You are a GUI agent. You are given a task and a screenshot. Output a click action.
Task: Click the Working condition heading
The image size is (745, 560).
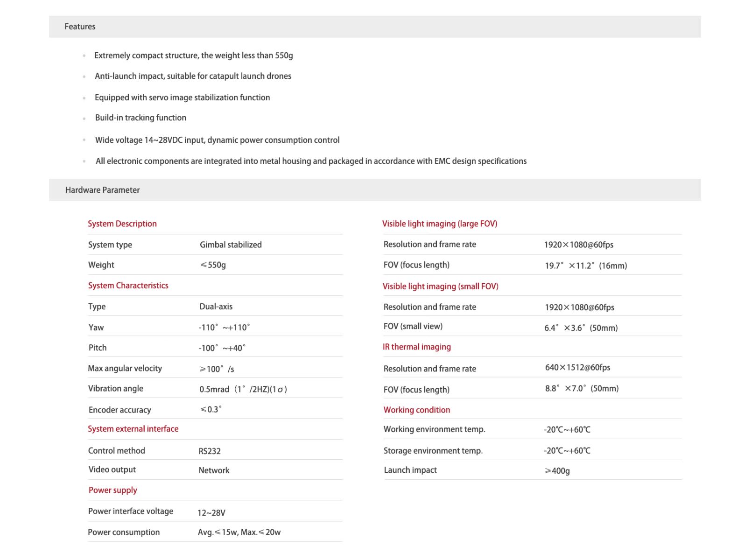coord(417,410)
